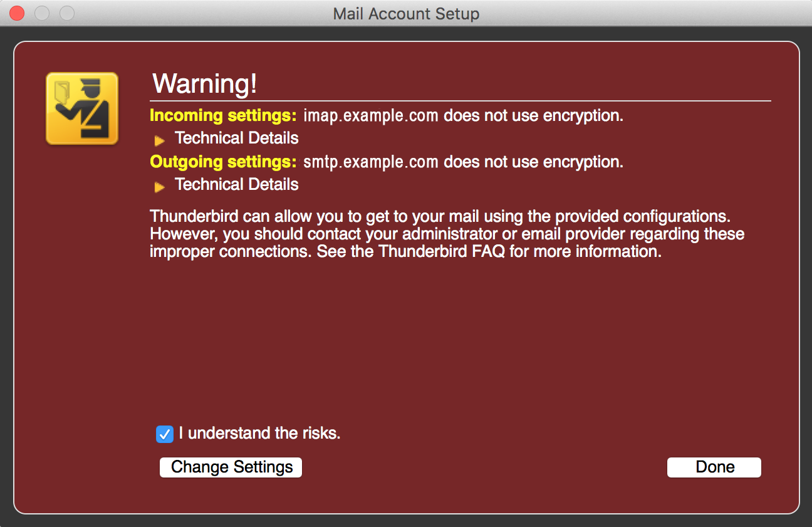The height and width of the screenshot is (527, 812).
Task: Click the red close button
Action: (x=17, y=13)
